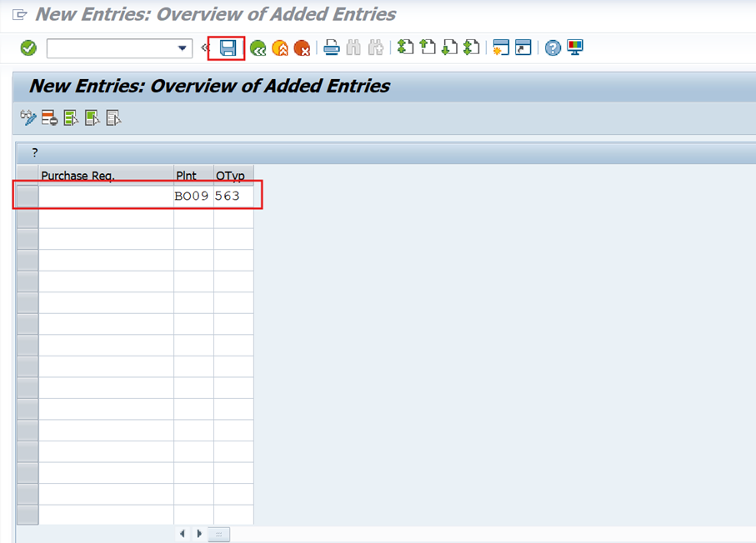Click the OTyp column header
Image resolution: width=756 pixels, height=543 pixels.
[x=233, y=175]
